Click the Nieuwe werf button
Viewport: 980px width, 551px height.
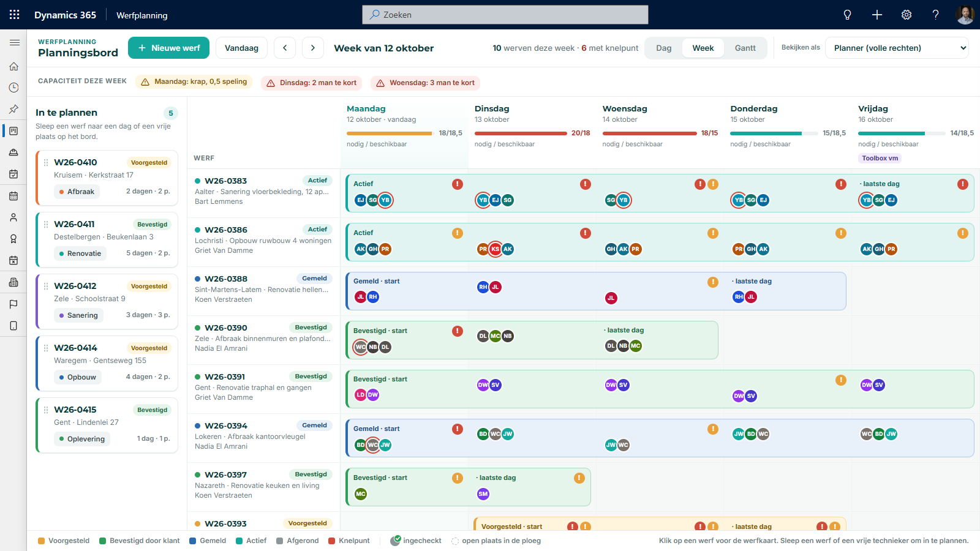click(x=168, y=48)
